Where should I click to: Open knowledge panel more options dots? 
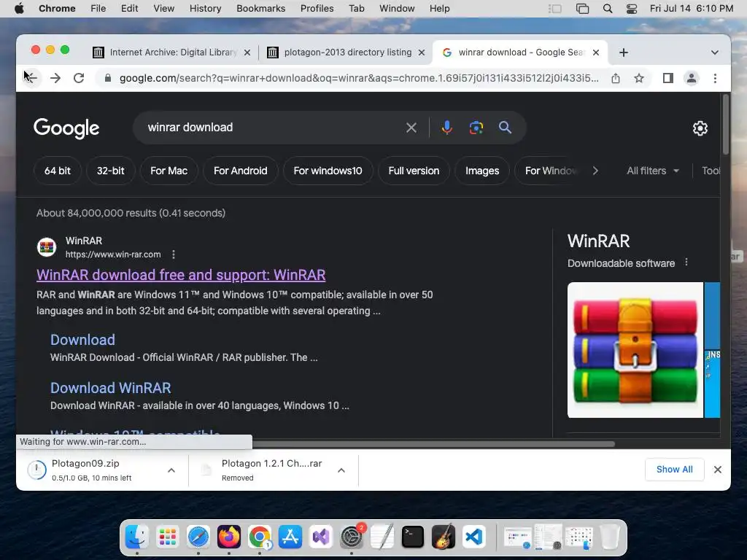point(686,262)
